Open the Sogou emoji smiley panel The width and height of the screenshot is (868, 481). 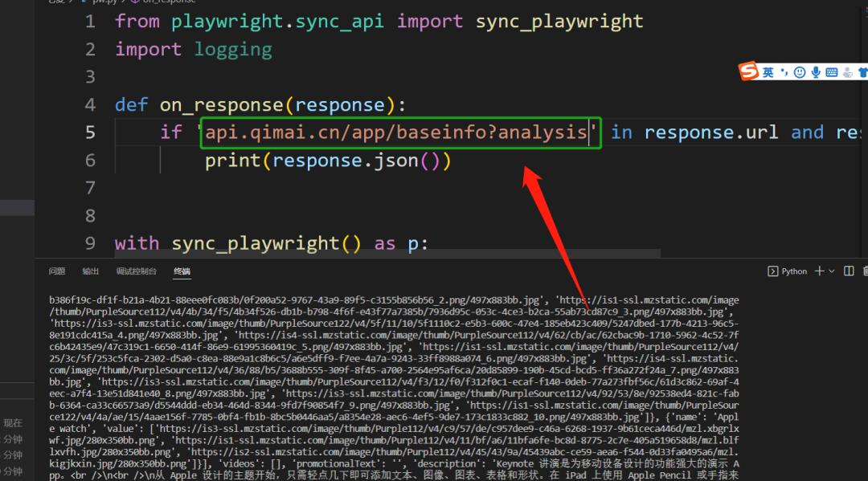click(x=800, y=72)
